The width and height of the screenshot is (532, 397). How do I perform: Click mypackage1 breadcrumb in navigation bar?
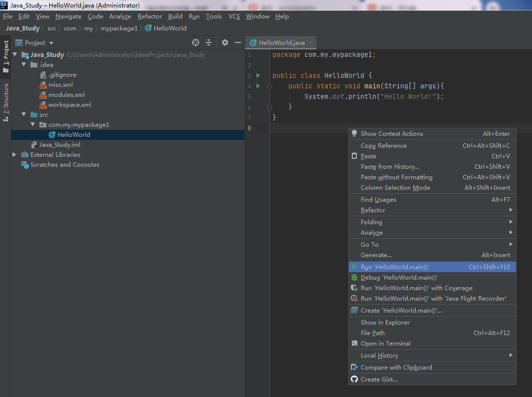coord(119,28)
